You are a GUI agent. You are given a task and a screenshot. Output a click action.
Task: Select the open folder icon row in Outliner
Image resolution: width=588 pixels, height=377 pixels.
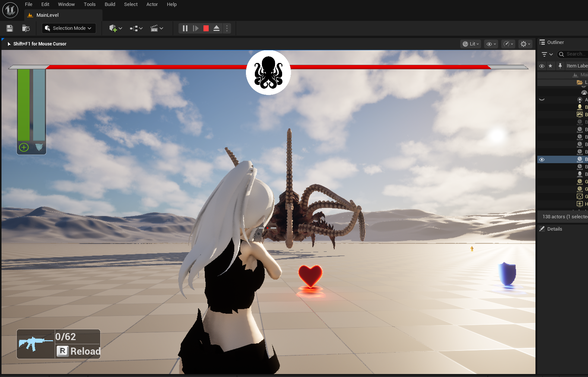[579, 82]
